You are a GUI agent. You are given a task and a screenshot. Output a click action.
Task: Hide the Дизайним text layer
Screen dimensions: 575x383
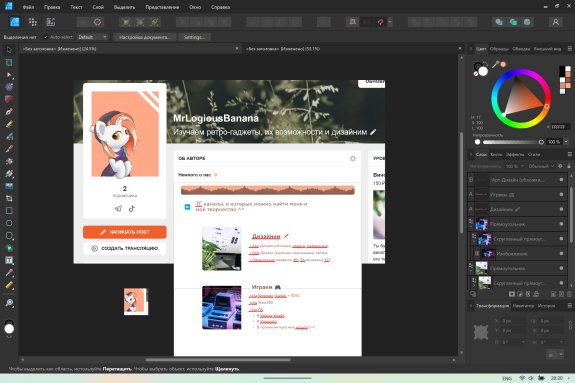coord(561,209)
